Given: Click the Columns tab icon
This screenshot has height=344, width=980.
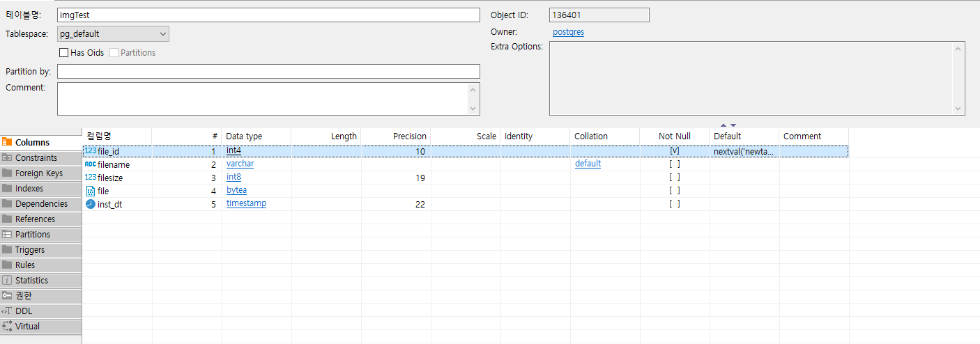Looking at the screenshot, I should click(7, 143).
